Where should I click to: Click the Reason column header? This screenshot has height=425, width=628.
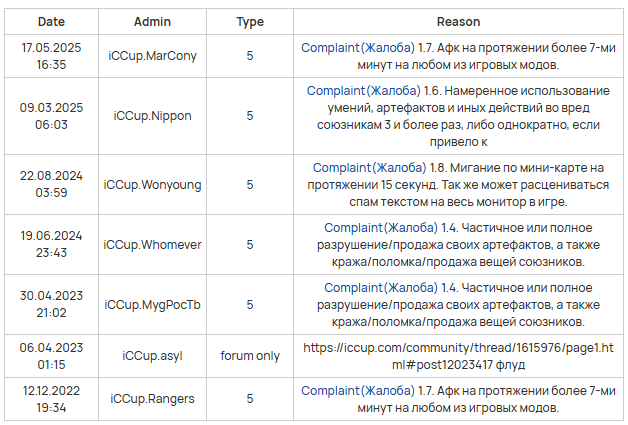pyautogui.click(x=458, y=21)
